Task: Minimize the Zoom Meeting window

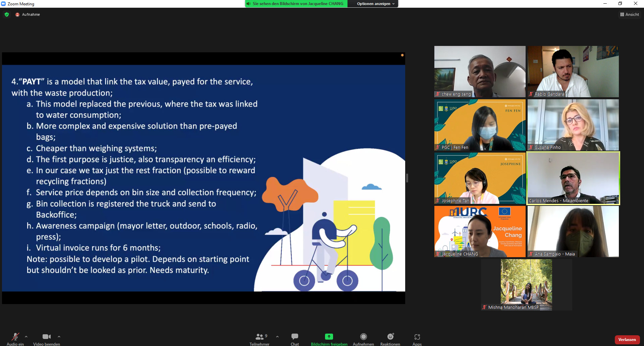Action: point(605,4)
